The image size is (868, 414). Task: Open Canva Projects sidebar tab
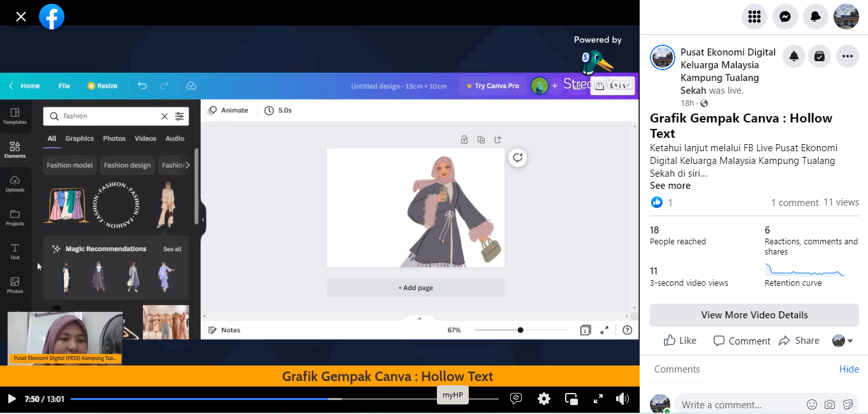tap(15, 218)
